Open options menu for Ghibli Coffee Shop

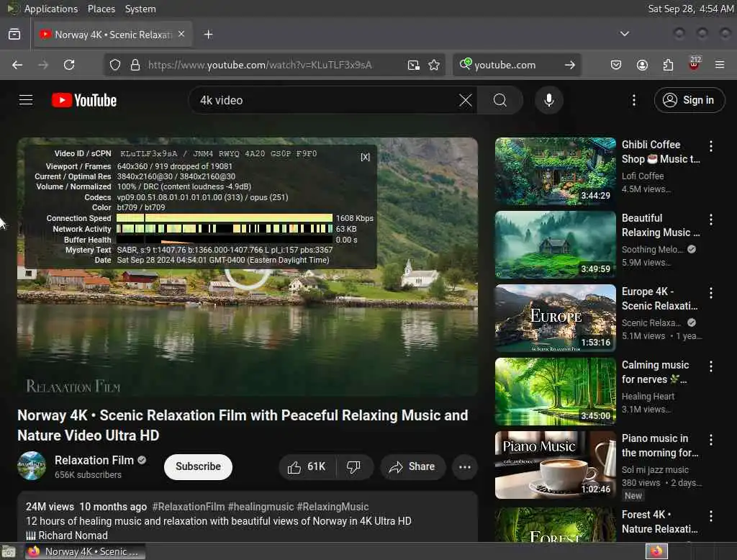coord(711,146)
